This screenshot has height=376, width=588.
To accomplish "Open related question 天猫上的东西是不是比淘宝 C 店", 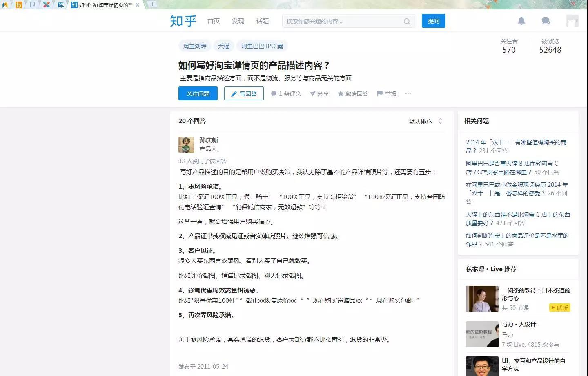I will [x=518, y=219].
